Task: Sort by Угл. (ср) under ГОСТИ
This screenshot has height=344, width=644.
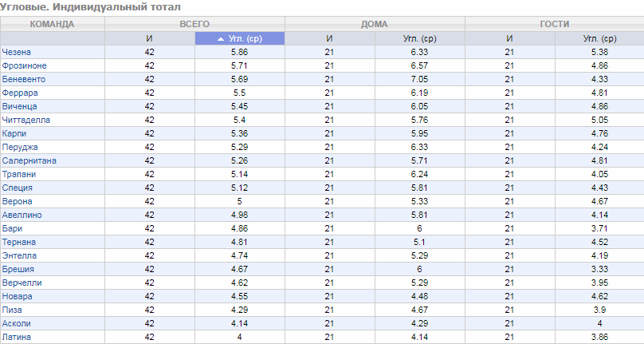Action: click(599, 38)
